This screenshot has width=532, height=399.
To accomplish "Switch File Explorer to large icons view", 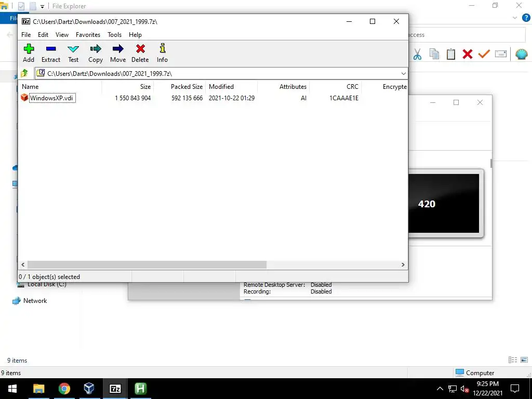I will point(524,360).
